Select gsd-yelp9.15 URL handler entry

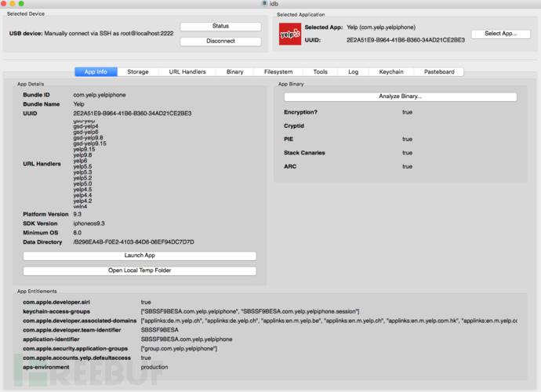[89, 143]
